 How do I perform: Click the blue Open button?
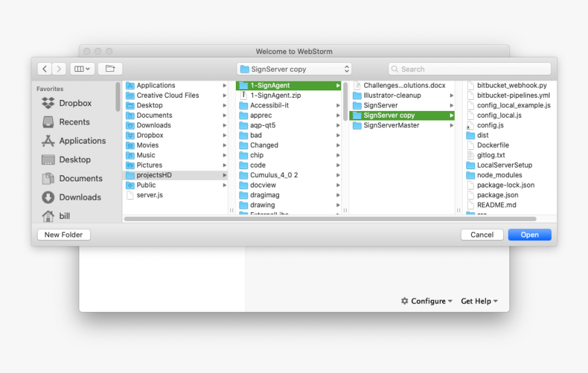tap(529, 235)
